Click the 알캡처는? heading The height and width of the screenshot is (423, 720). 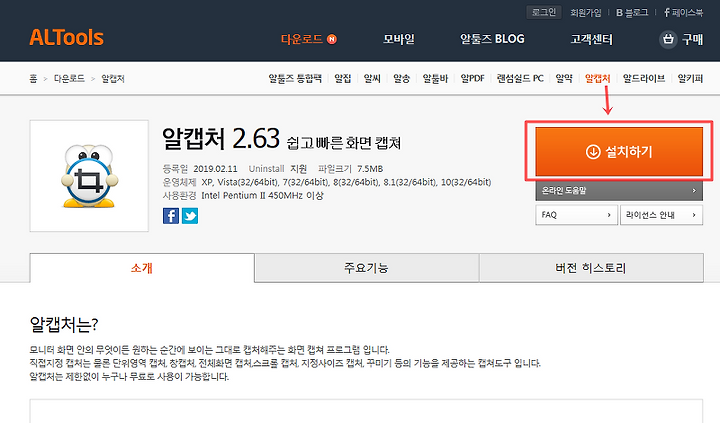tap(64, 324)
